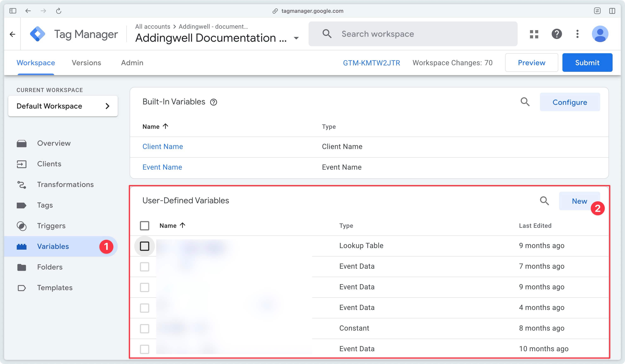Image resolution: width=625 pixels, height=364 pixels.
Task: Open the help question mark icon
Action: (x=557, y=34)
